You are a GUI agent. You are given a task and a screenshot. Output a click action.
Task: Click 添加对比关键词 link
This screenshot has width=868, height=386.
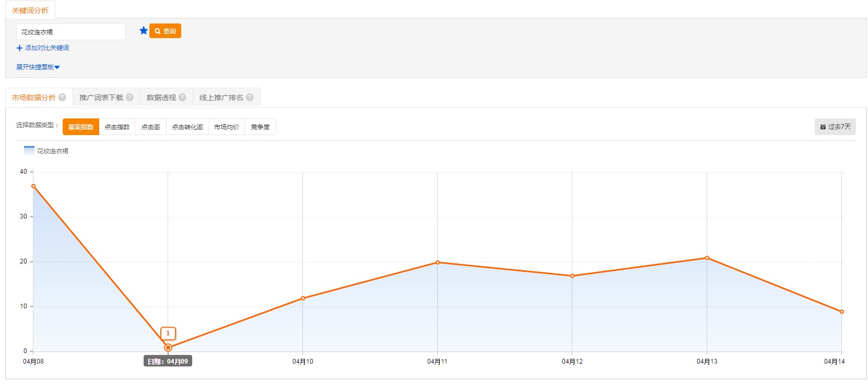pos(47,48)
